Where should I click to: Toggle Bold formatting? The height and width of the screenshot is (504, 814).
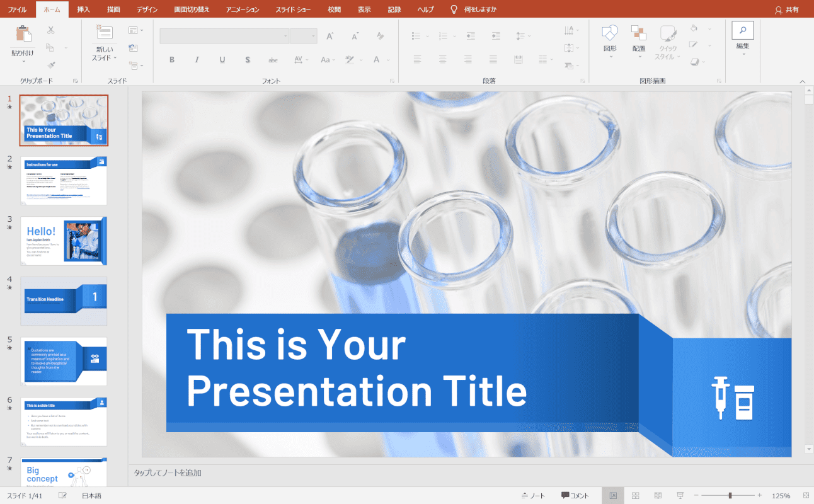172,60
